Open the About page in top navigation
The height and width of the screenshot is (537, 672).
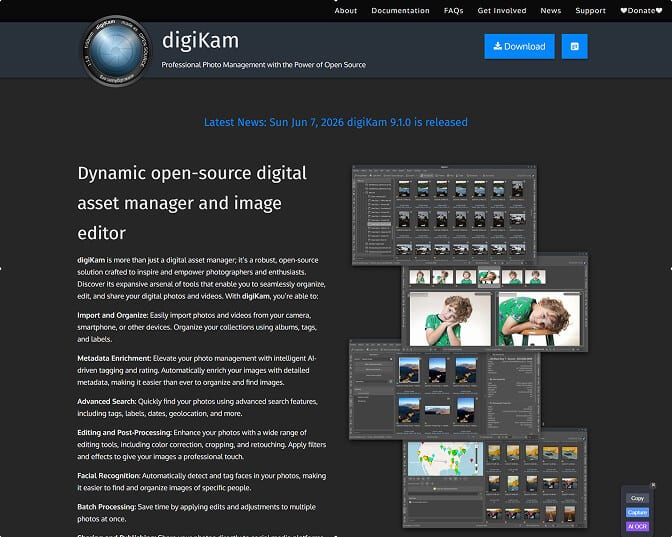[345, 11]
